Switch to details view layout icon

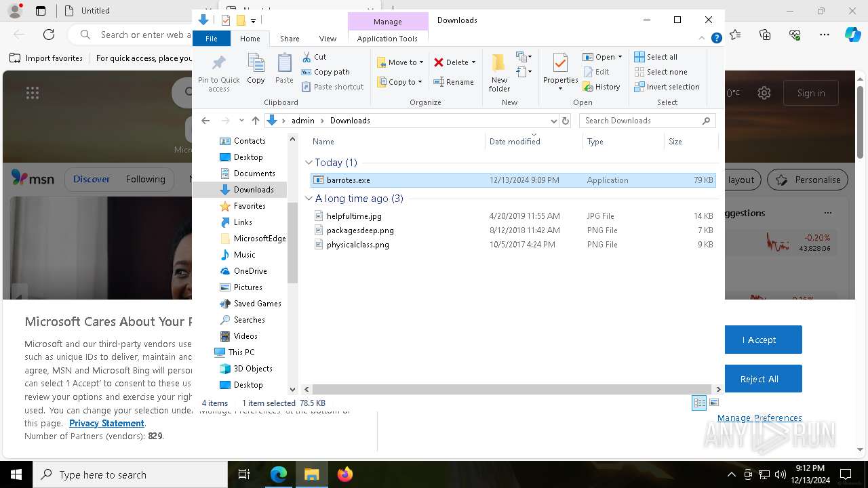coord(699,403)
